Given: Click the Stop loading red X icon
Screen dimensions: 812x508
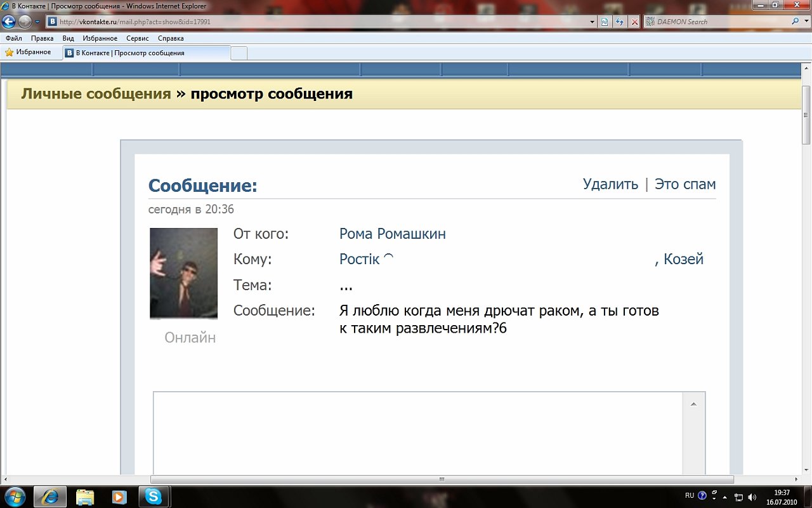Looking at the screenshot, I should point(634,22).
